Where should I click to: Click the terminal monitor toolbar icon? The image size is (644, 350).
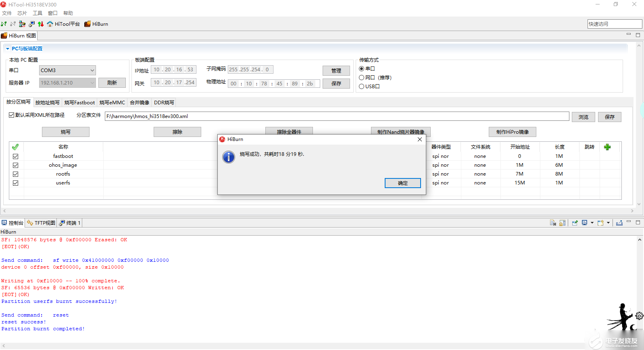31,24
